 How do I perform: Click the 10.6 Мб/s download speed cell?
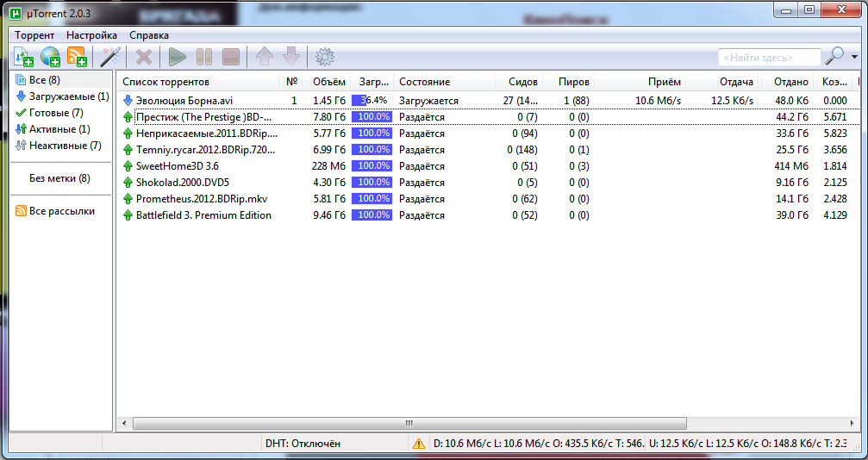pos(659,101)
